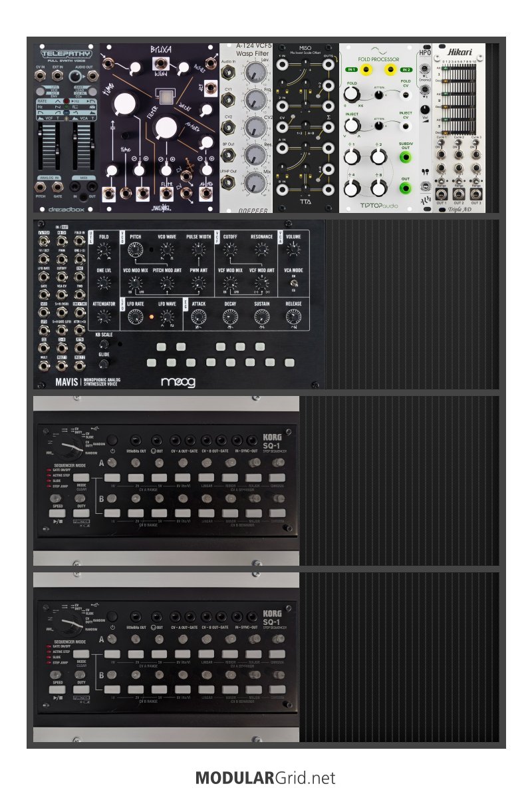Click the Fold Processor IN 1 yellow jack
The height and width of the screenshot is (792, 532).
(x=366, y=70)
